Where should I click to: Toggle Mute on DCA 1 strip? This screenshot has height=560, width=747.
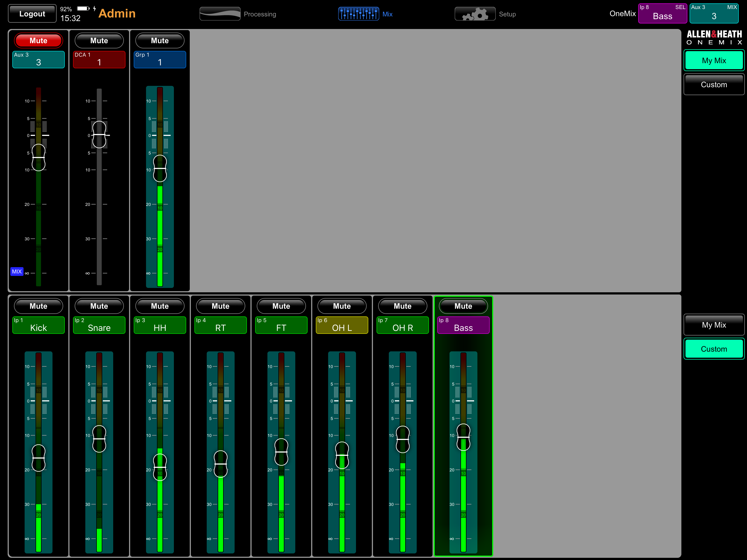click(99, 40)
